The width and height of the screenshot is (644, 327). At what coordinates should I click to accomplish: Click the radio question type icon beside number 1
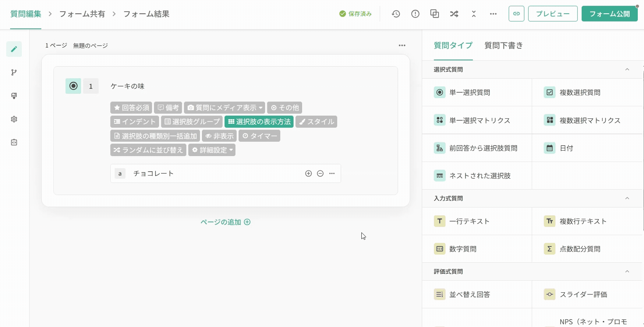coord(73,86)
